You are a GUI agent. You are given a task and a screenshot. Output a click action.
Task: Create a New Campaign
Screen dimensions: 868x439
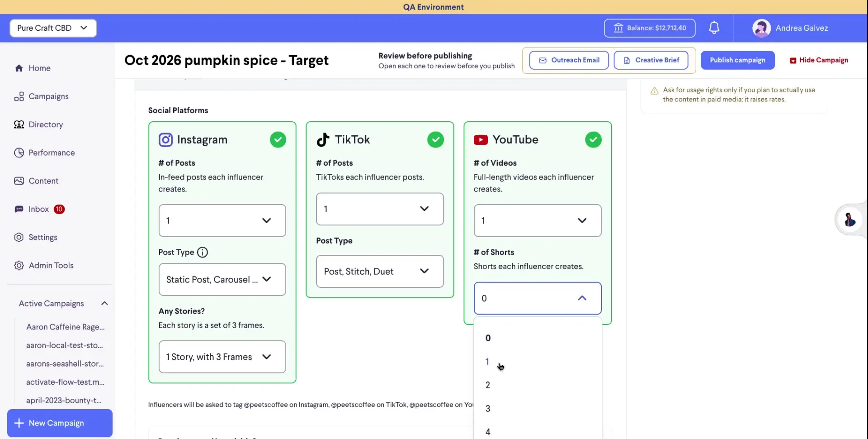tap(60, 423)
